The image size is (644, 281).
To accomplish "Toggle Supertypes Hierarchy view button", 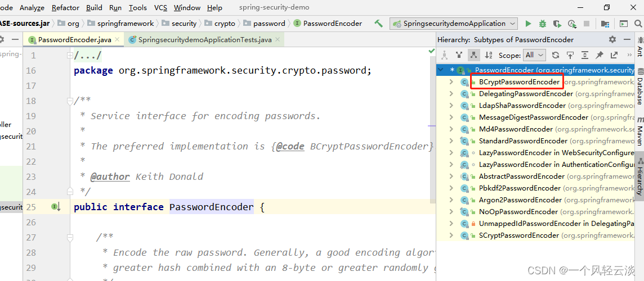I will 459,55.
